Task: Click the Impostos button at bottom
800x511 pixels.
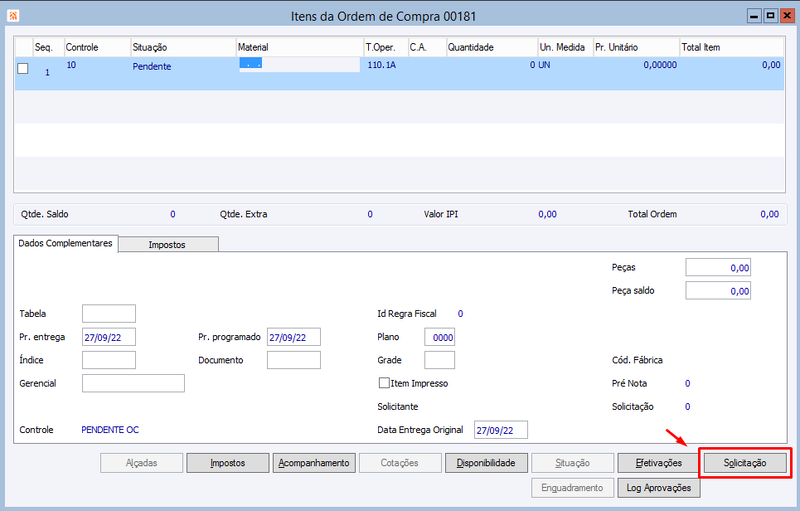Action: (228, 463)
